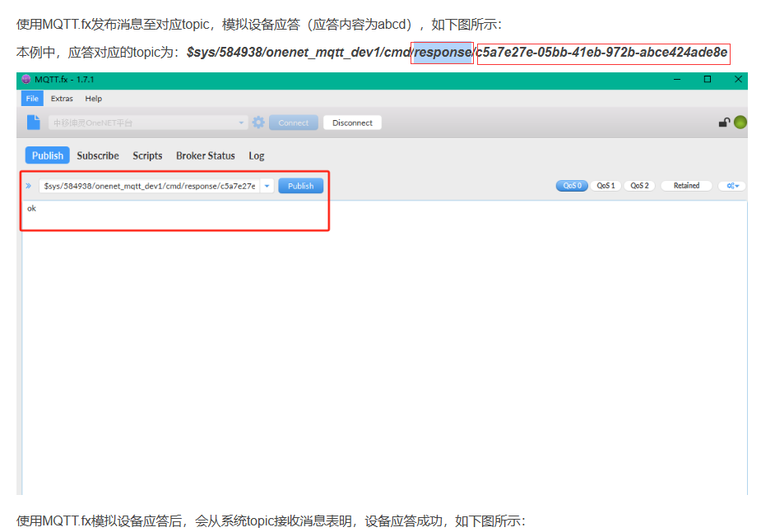Open the File menu
The width and height of the screenshot is (775, 532).
(32, 99)
